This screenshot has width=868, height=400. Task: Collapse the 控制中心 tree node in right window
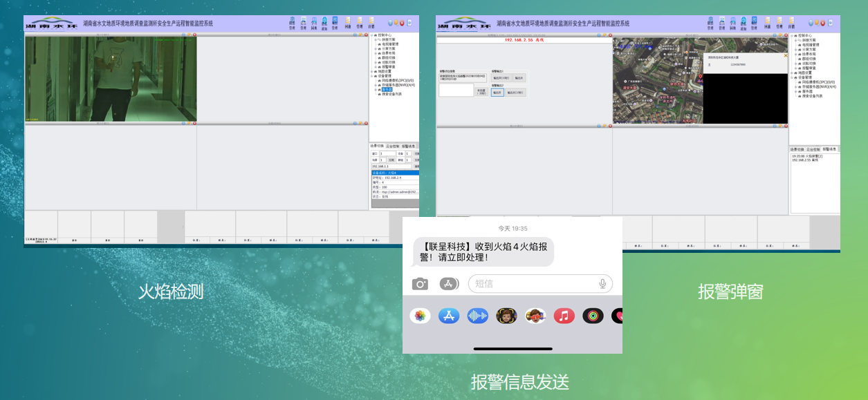[x=793, y=35]
